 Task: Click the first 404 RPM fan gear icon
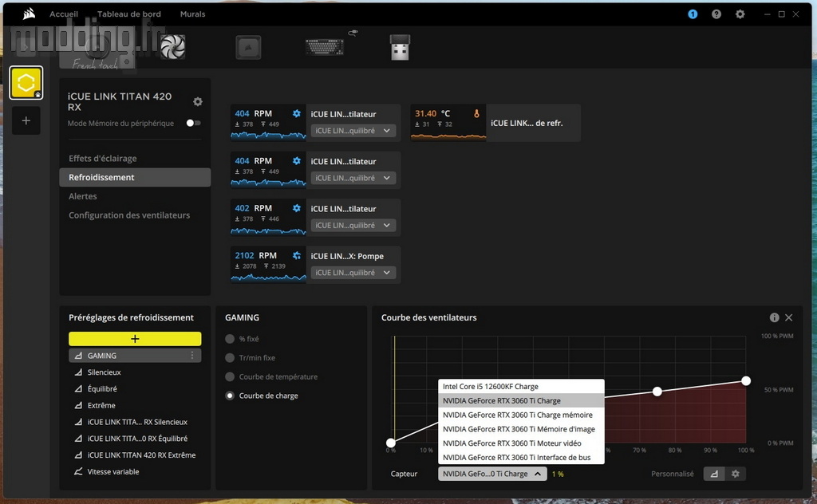coord(297,113)
